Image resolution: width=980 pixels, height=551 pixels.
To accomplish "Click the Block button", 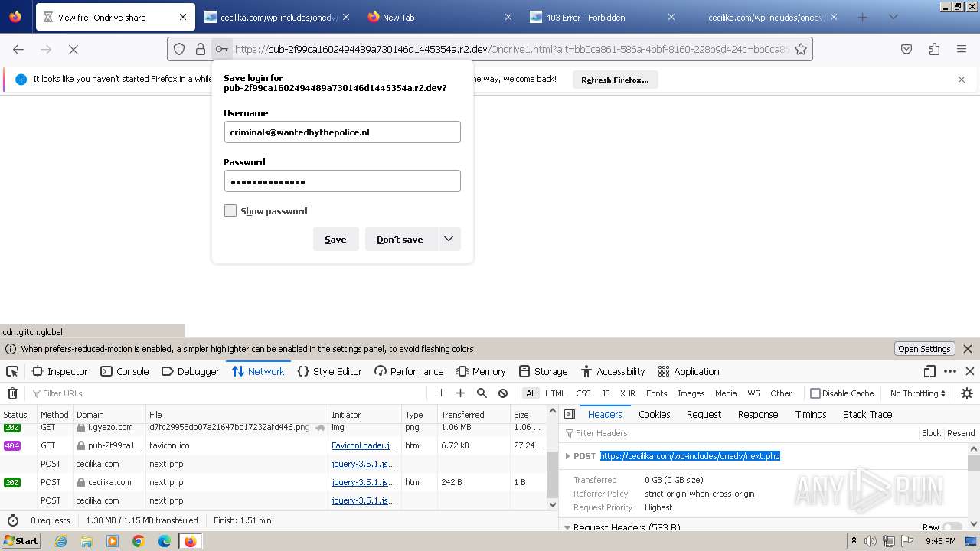I will click(931, 433).
